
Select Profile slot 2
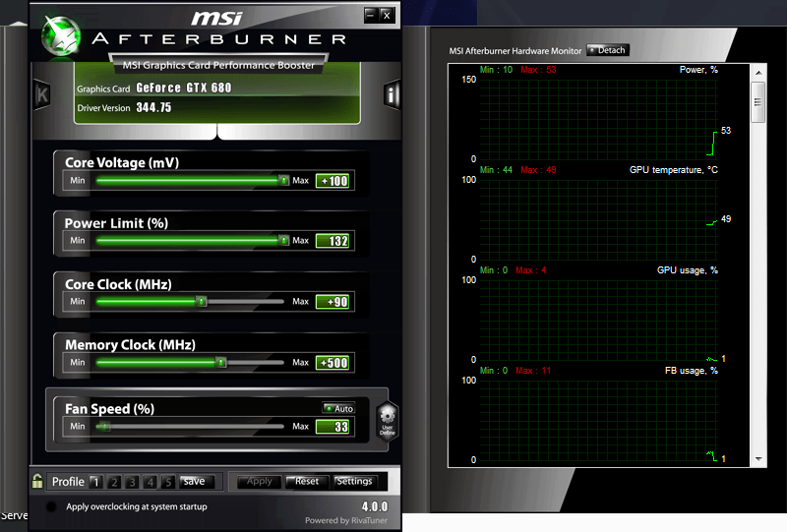point(114,482)
